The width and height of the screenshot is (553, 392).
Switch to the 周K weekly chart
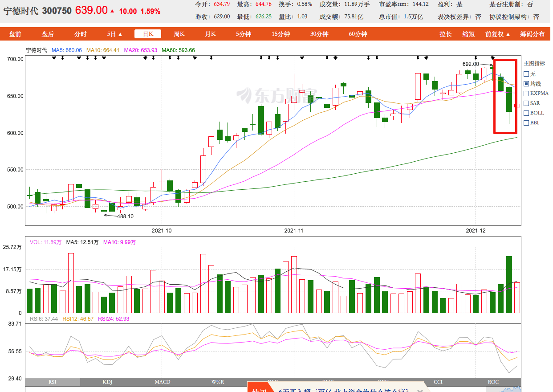point(179,34)
